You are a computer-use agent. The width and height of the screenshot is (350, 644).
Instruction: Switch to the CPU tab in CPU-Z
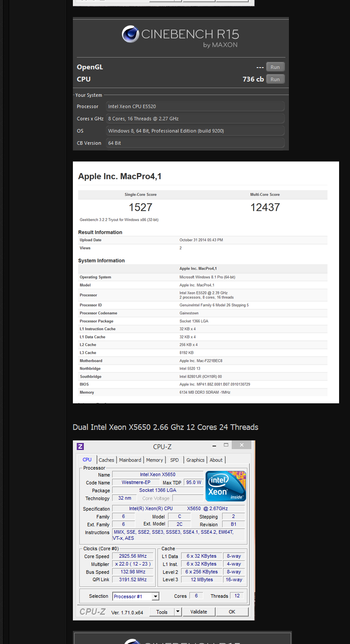(87, 460)
